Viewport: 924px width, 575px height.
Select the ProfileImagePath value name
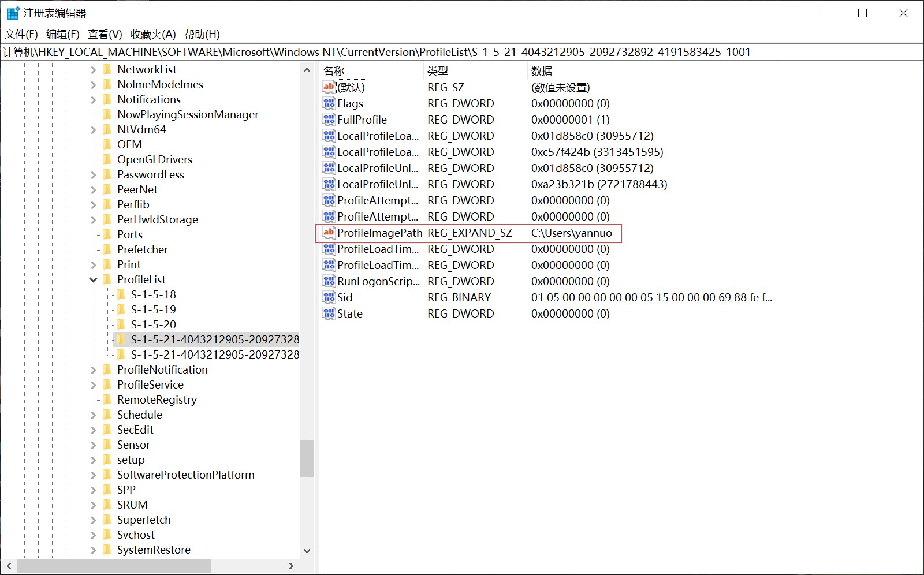point(380,233)
